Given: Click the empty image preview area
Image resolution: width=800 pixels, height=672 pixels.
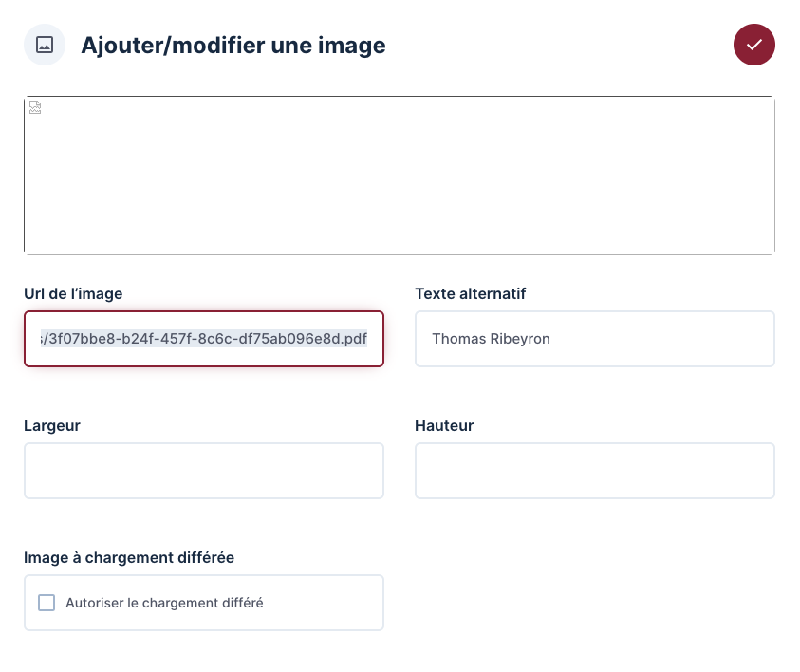Looking at the screenshot, I should [399, 176].
